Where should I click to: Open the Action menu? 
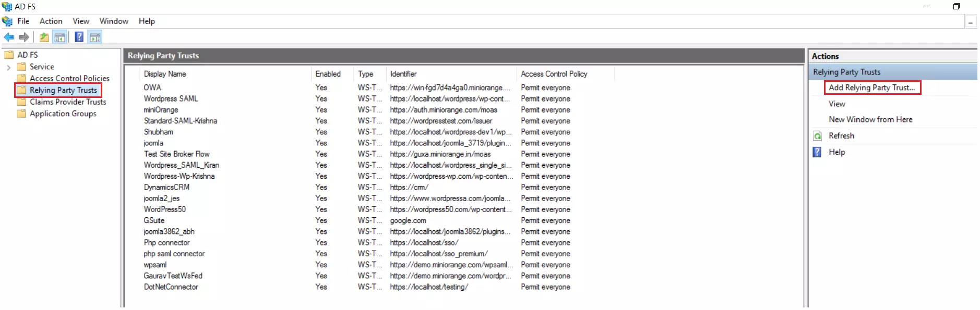(x=51, y=21)
